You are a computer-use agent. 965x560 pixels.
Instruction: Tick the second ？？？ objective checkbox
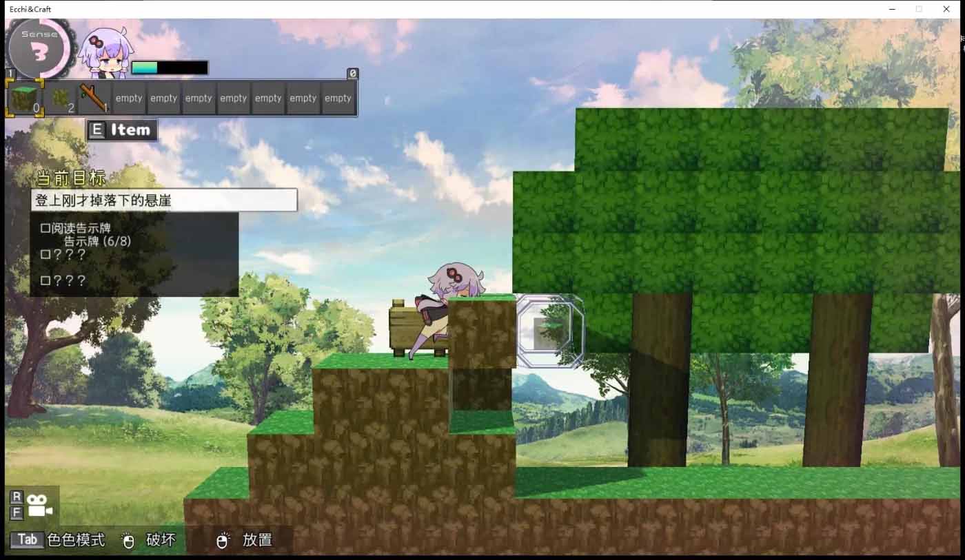(x=45, y=280)
